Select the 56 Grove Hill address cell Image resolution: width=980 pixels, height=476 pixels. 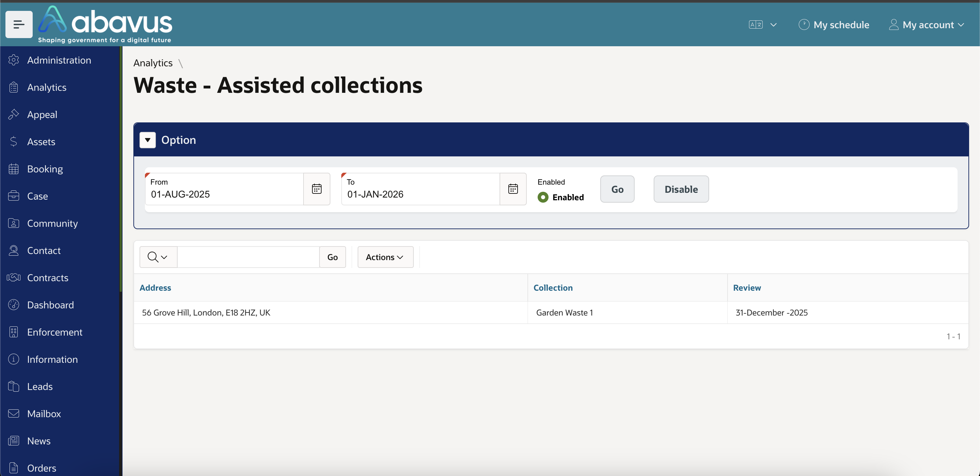coord(331,313)
